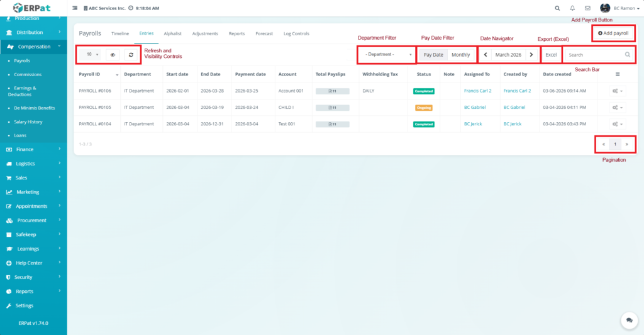The height and width of the screenshot is (335, 644).
Task: Click the Add payroll button
Action: [613, 33]
